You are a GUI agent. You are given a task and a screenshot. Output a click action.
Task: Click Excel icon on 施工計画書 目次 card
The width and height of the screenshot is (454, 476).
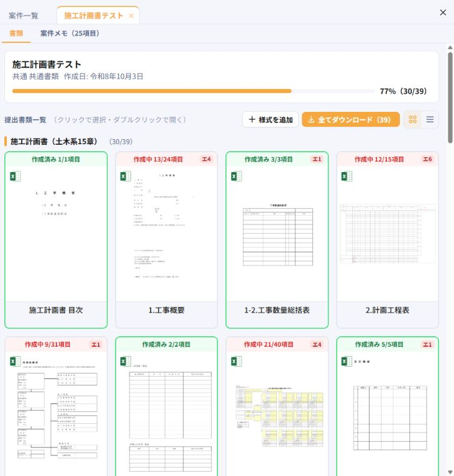15,176
